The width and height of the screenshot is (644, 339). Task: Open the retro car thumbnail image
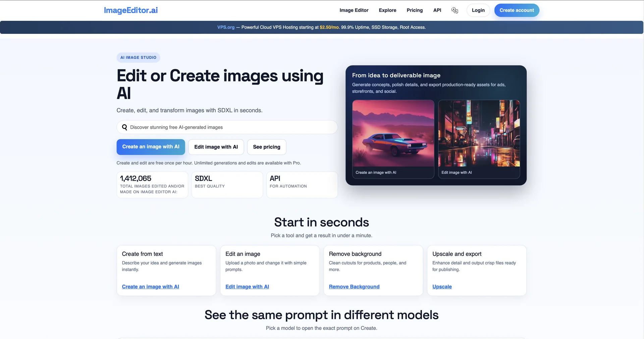click(x=393, y=133)
